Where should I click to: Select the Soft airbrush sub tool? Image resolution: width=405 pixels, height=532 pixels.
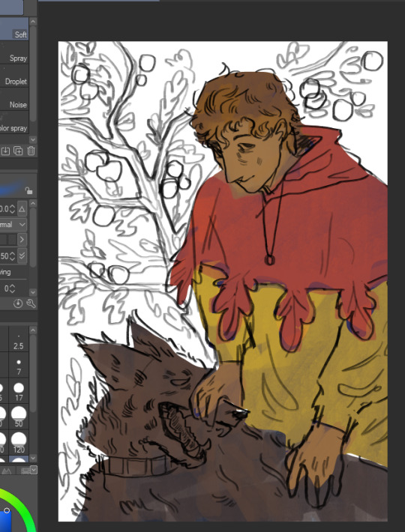pos(14,29)
